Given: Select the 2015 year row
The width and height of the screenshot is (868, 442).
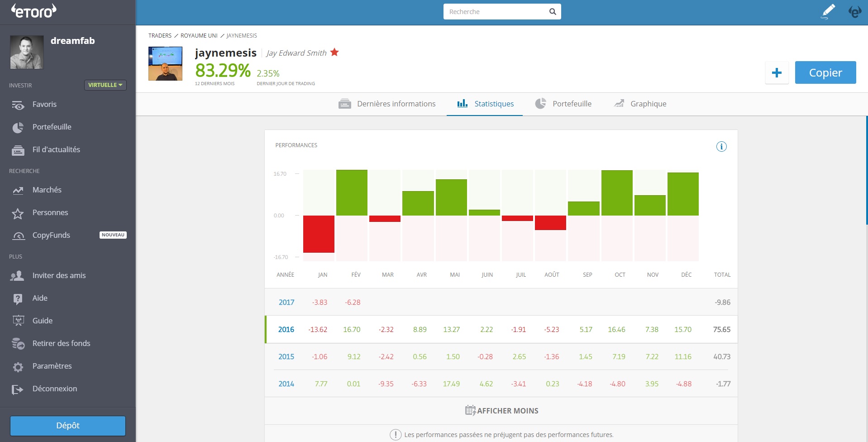Looking at the screenshot, I should pyautogui.click(x=286, y=357).
